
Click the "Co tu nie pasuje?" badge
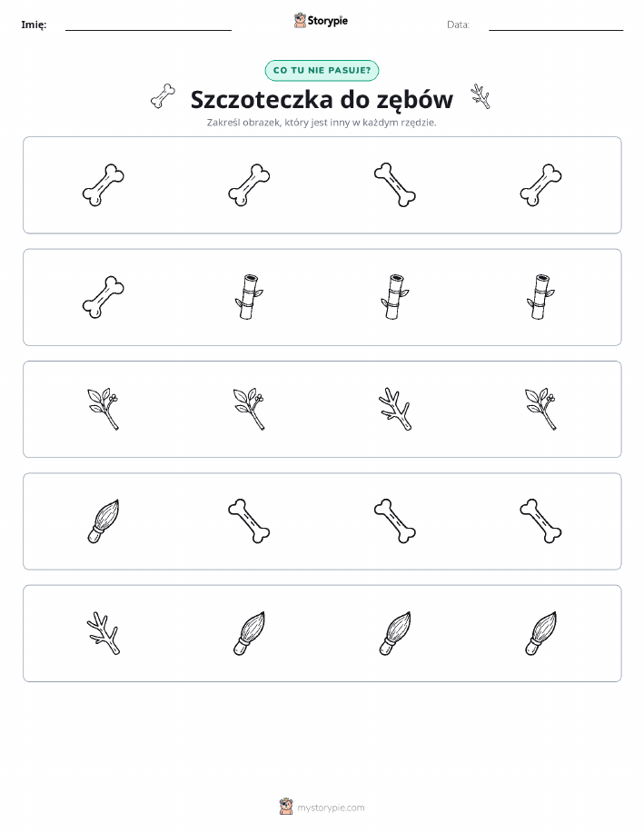(x=322, y=71)
